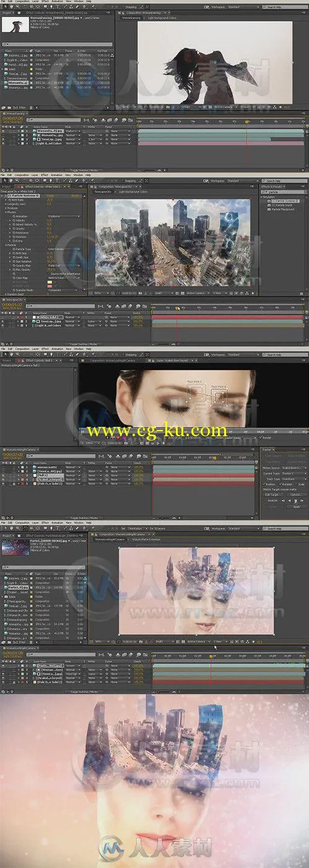Open the Animation dropdown set to Explosive
Viewport: 309px width, 868px height.
click(x=64, y=216)
